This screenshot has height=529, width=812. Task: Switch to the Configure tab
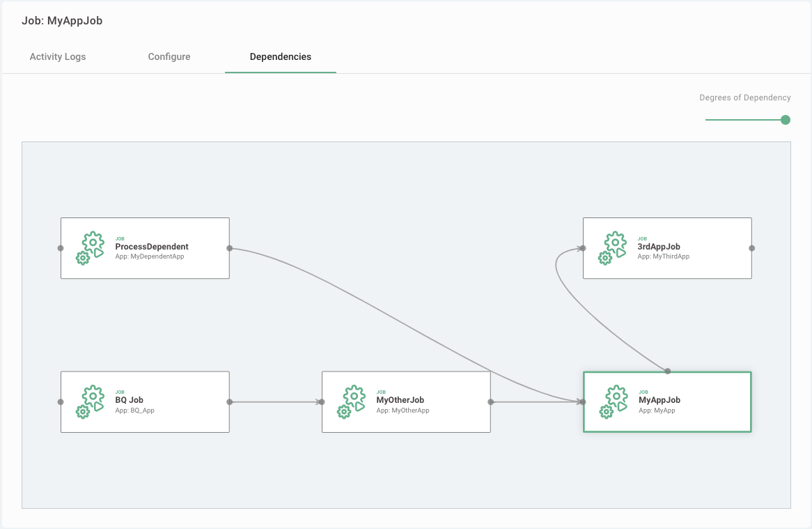point(169,56)
